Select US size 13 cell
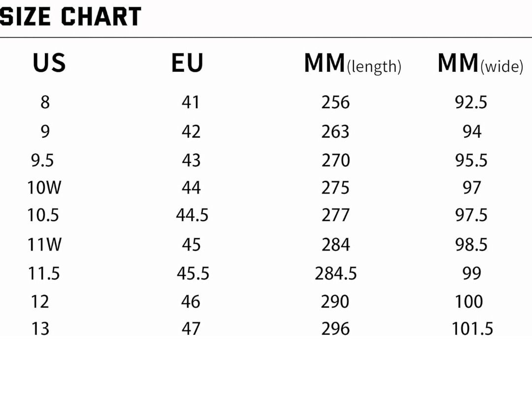 pos(40,329)
